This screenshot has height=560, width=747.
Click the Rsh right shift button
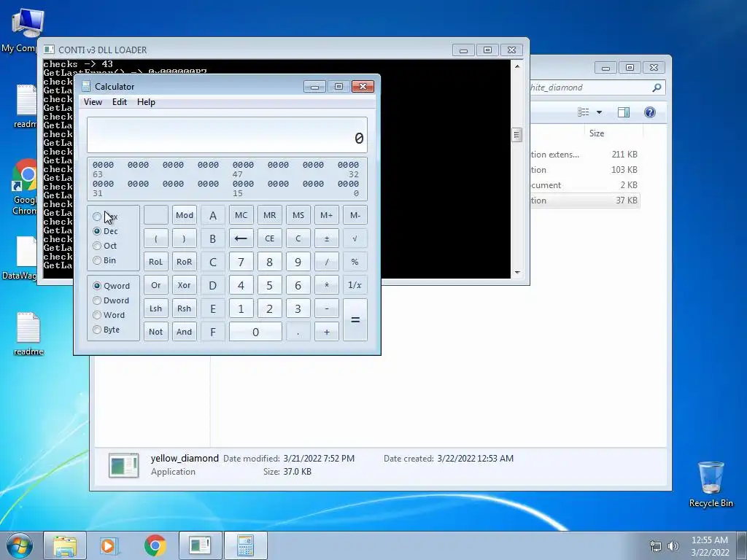185,308
